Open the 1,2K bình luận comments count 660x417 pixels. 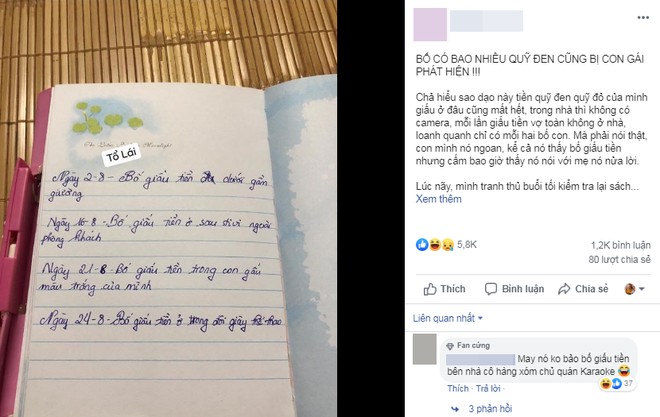point(620,245)
